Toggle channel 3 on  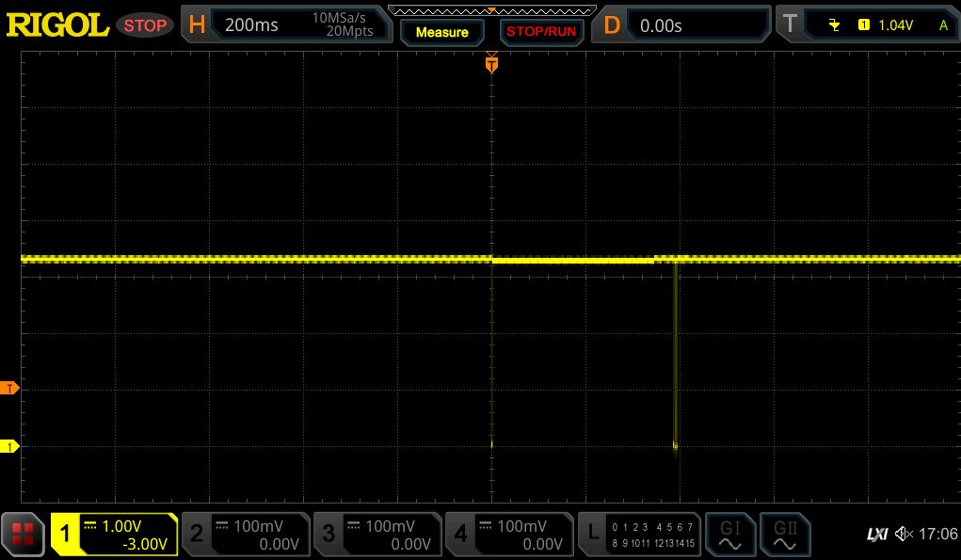click(x=328, y=534)
